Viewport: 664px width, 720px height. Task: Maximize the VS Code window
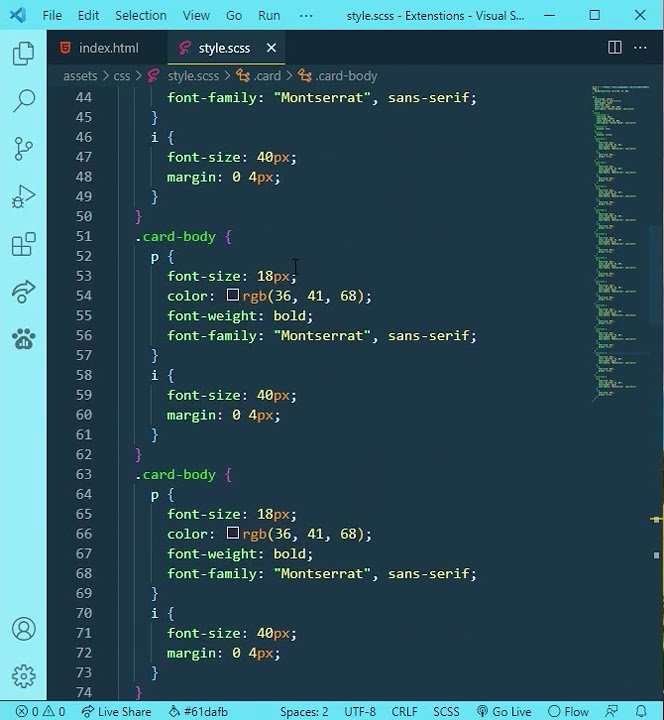click(594, 16)
